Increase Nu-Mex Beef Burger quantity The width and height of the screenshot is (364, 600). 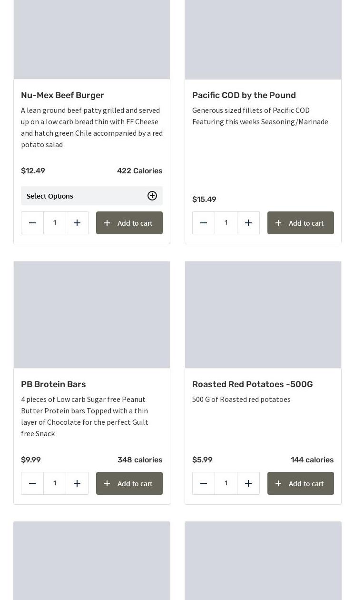[x=77, y=223]
